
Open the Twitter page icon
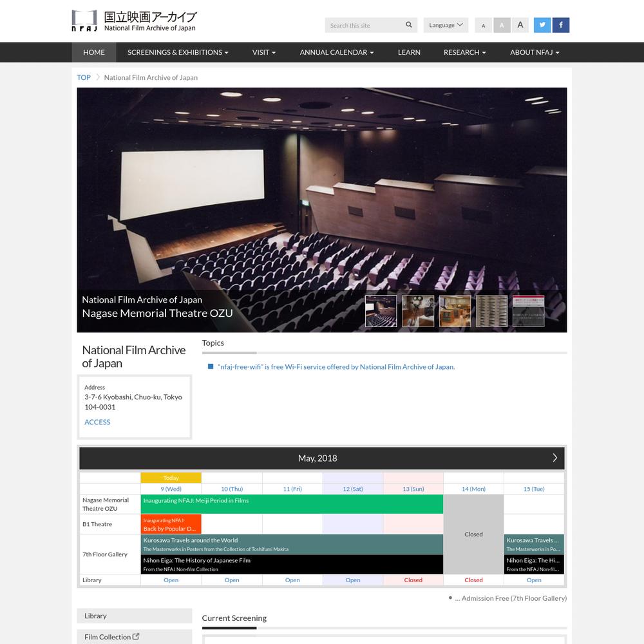click(542, 25)
